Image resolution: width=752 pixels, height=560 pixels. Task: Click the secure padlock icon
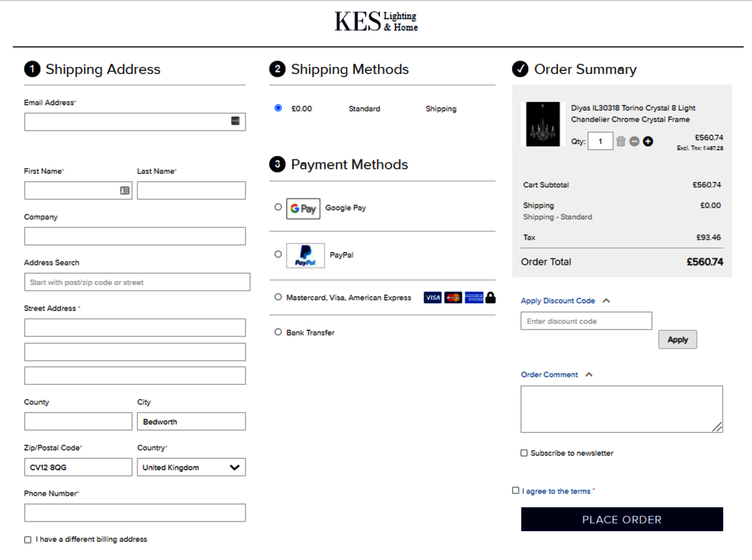point(491,298)
